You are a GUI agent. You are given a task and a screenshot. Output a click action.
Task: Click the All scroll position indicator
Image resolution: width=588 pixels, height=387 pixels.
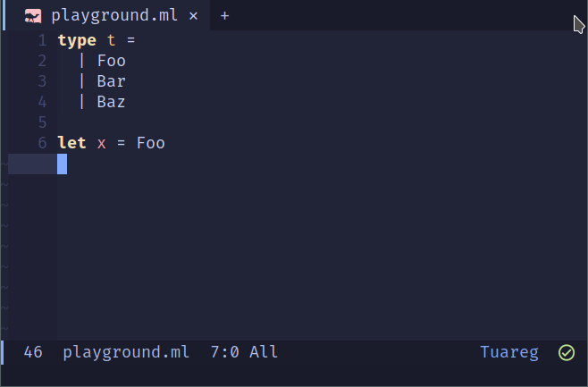point(264,352)
